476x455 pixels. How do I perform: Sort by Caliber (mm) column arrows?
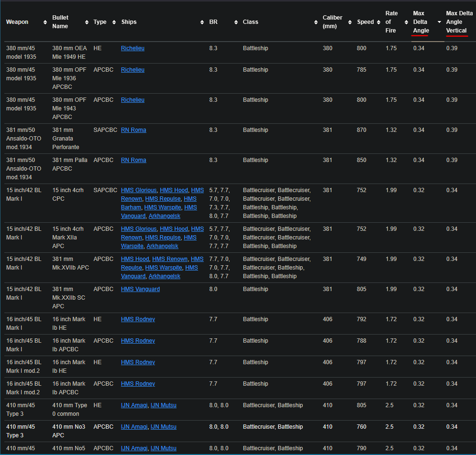coord(350,22)
